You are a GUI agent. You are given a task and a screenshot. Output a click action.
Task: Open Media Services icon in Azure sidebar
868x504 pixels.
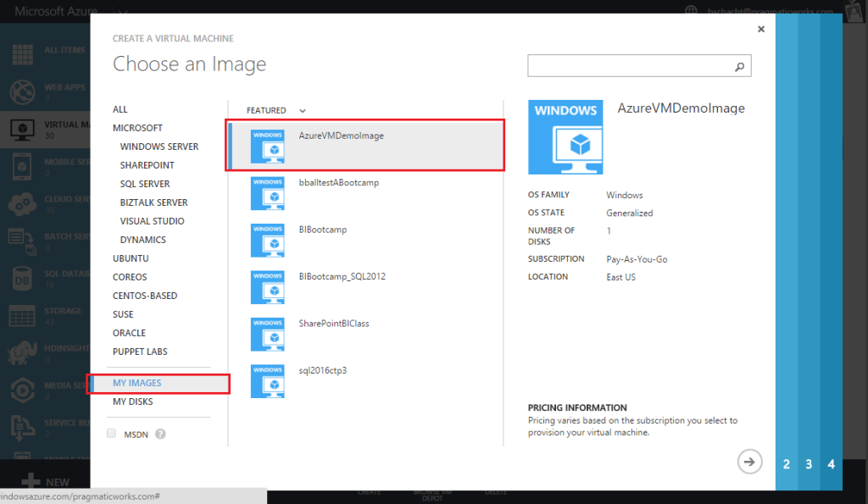tap(23, 390)
